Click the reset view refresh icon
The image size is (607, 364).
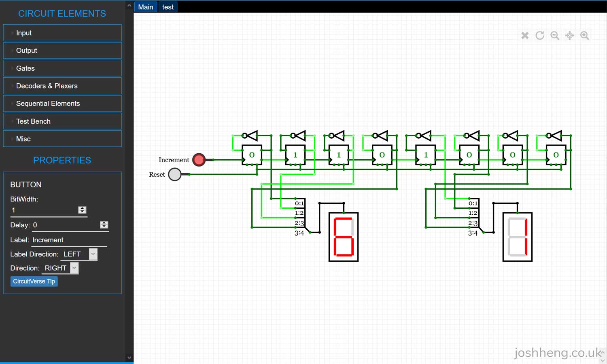(x=540, y=36)
